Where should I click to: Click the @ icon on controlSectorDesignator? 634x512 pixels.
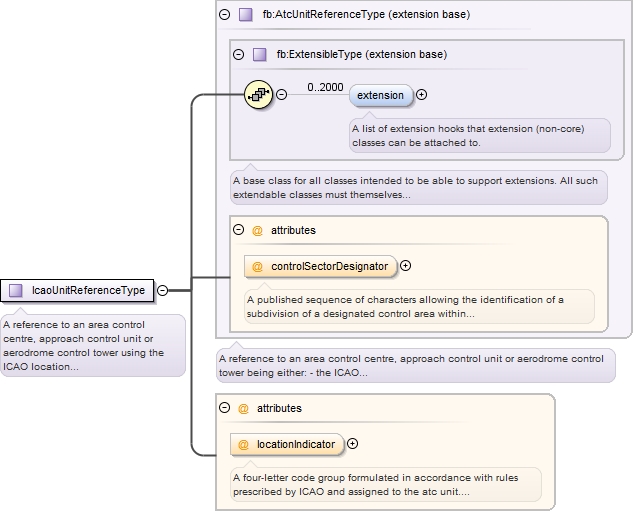click(258, 267)
